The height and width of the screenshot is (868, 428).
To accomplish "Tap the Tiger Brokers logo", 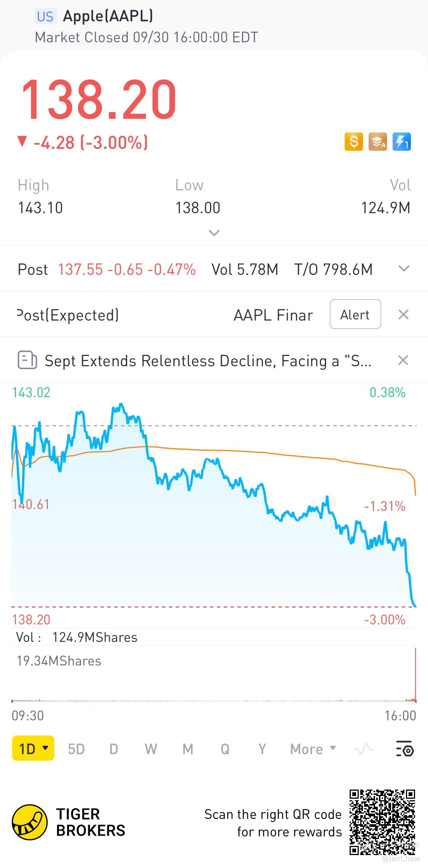I will coord(30,822).
